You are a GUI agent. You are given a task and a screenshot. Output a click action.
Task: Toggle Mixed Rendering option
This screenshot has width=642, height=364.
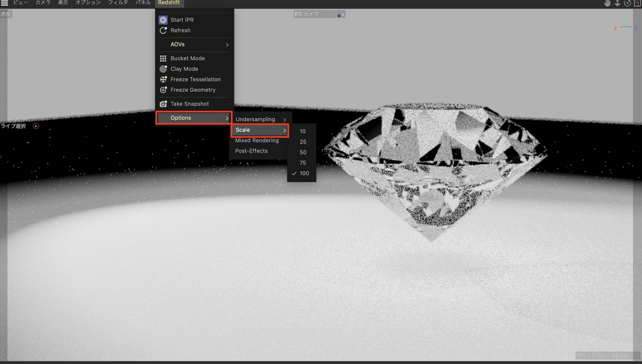[x=257, y=140]
